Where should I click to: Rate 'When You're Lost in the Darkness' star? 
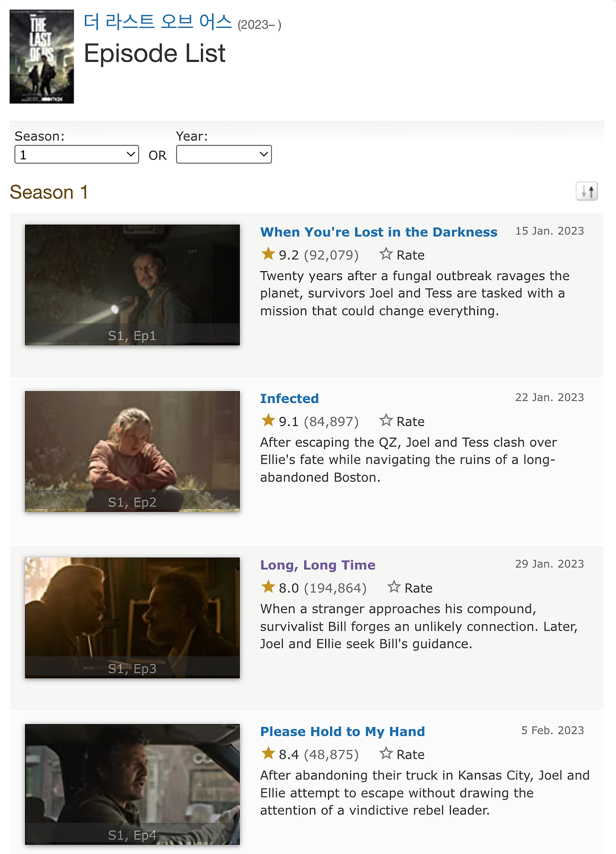(386, 254)
